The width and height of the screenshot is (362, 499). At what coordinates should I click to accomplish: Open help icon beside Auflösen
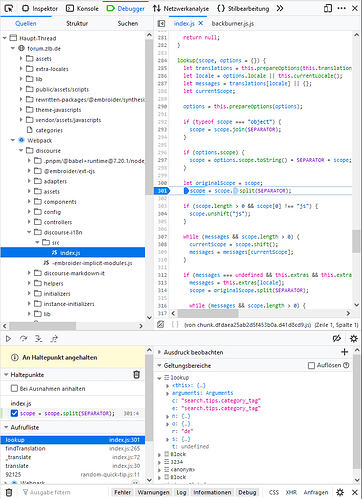point(346,365)
